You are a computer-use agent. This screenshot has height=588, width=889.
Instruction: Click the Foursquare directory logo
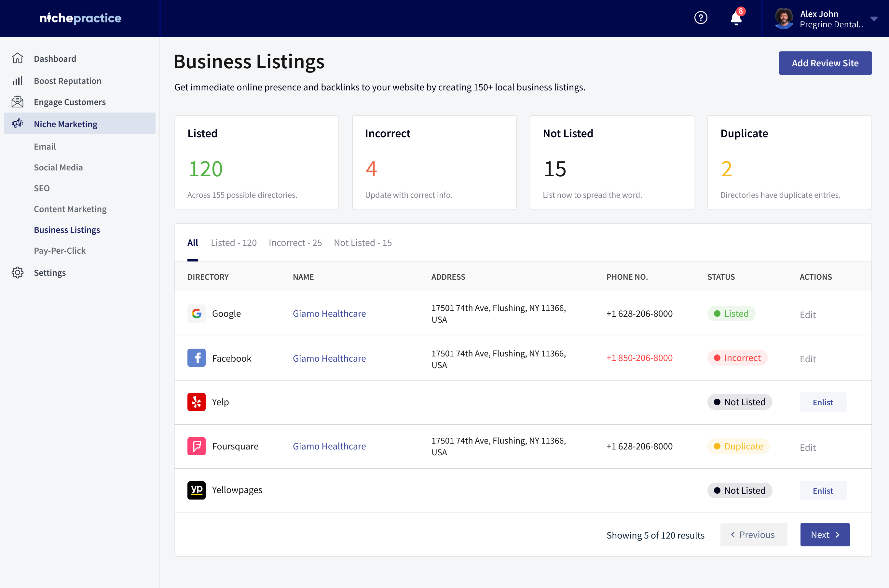[196, 446]
